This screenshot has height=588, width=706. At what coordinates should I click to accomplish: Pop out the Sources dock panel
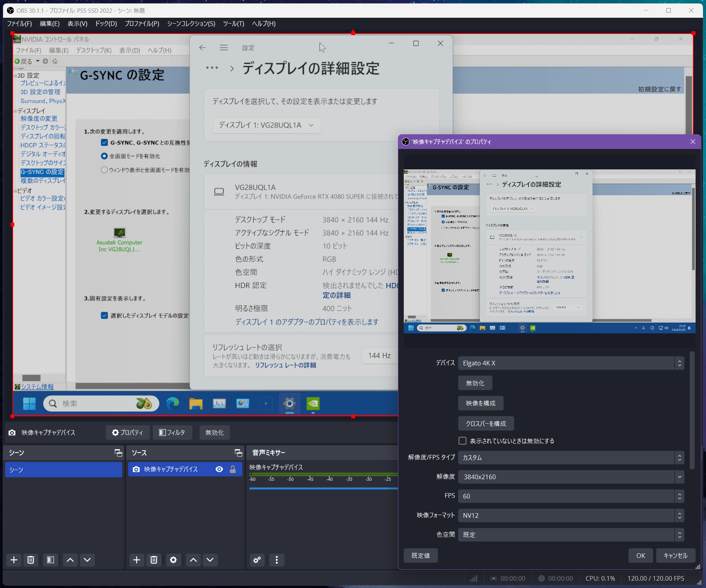pos(238,453)
